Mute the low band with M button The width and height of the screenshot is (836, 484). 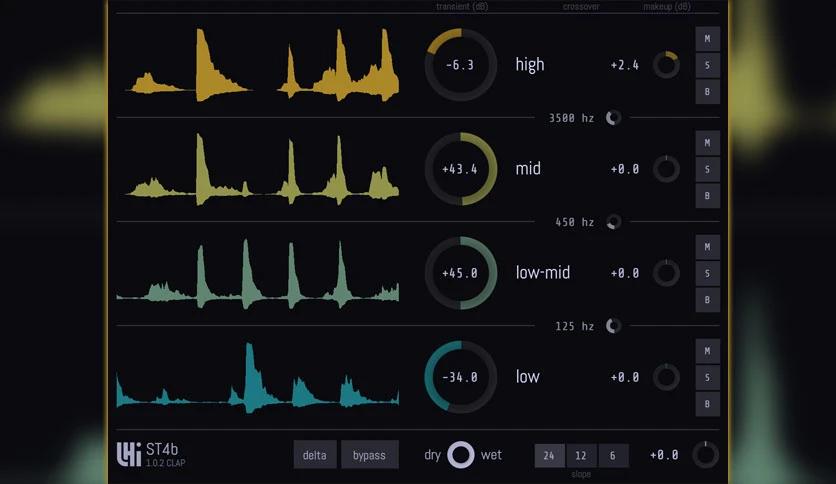pyautogui.click(x=708, y=351)
